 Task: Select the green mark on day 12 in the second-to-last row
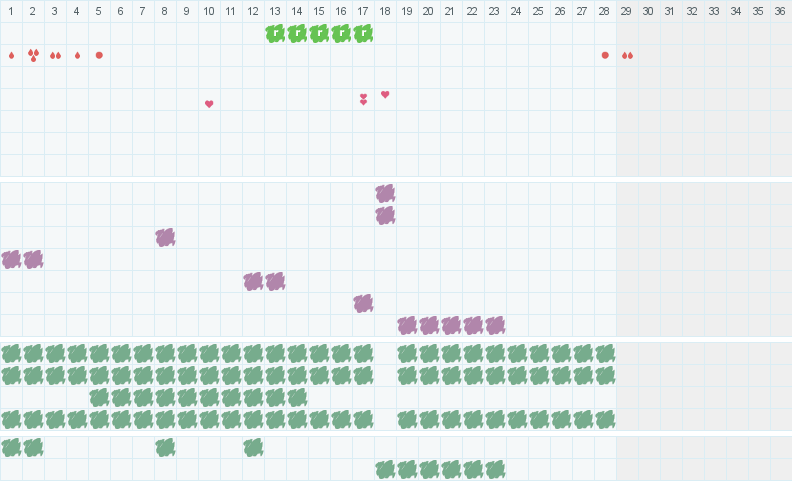point(253,448)
